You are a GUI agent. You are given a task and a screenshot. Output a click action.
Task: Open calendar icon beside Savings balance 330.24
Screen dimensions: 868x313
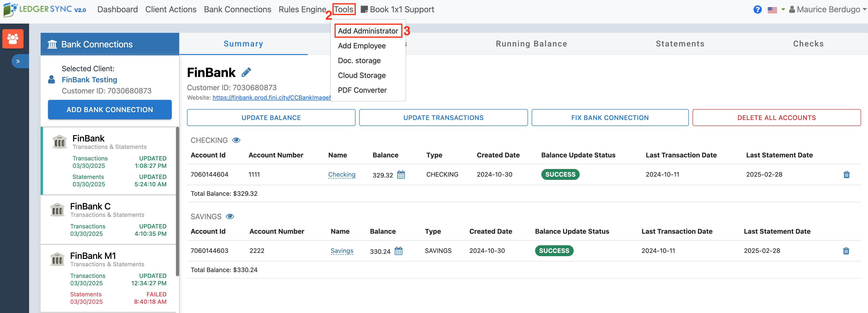pos(398,251)
